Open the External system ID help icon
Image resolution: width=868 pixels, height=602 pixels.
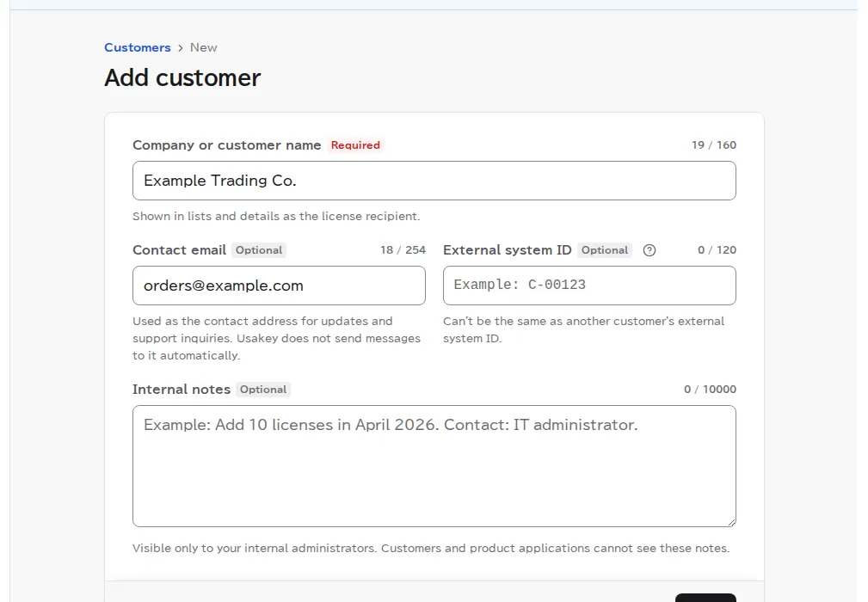pyautogui.click(x=649, y=250)
